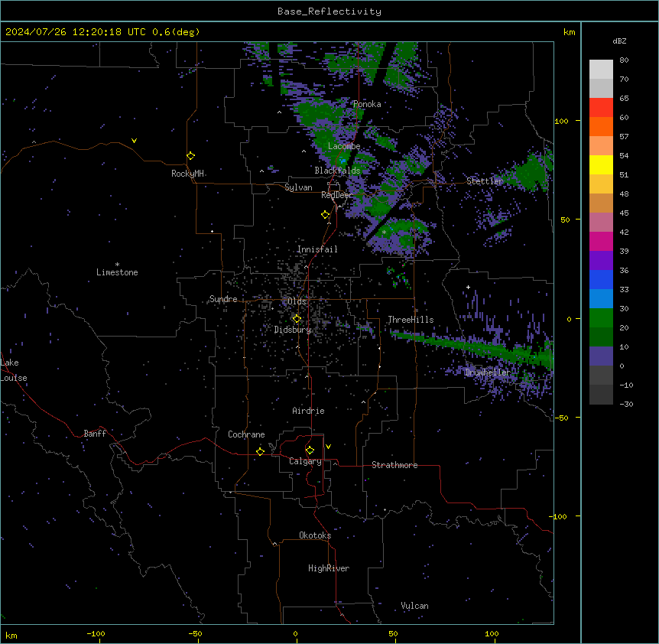Click the yellow diamond marker below Cochrane

click(x=260, y=451)
